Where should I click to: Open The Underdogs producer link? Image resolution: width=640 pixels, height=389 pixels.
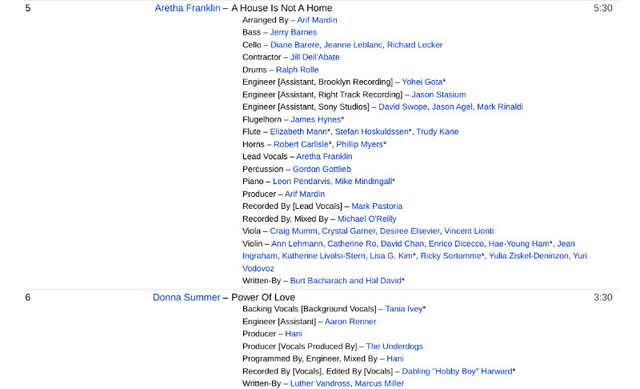point(394,347)
